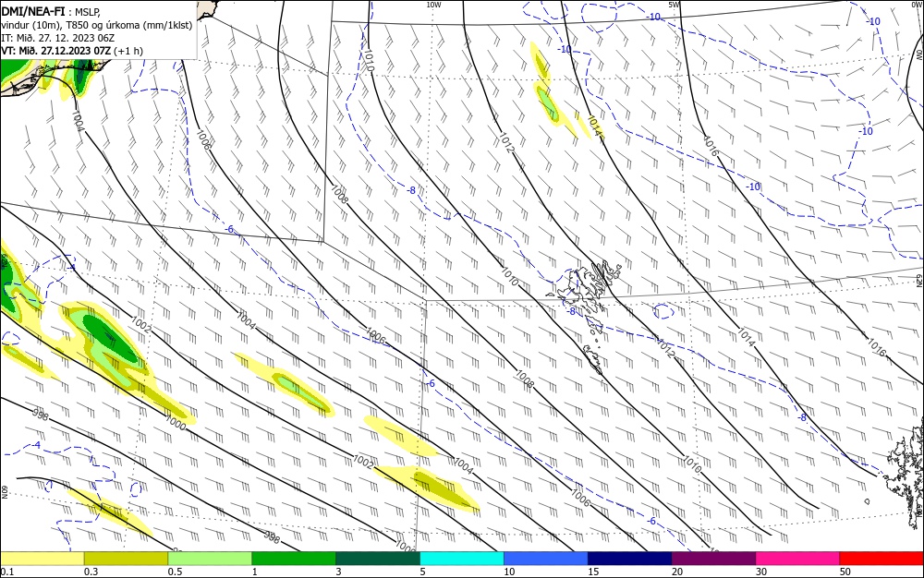Click the "62N" latitude label
The height and width of the screenshot is (578, 924).
click(919, 280)
